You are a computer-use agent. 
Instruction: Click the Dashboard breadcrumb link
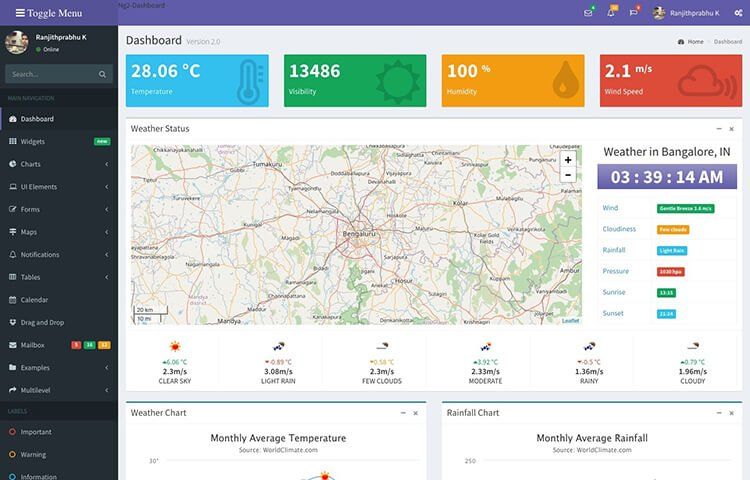click(728, 42)
